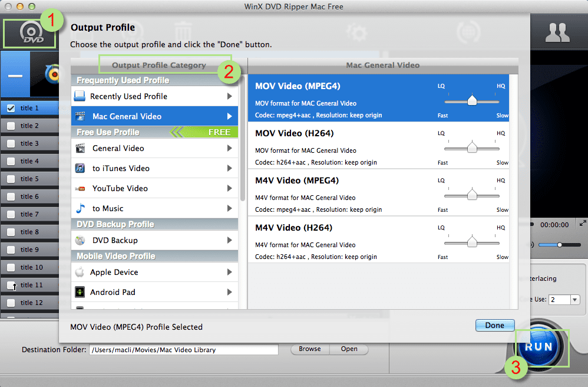Expand Recently Used Profile arrow

click(x=230, y=96)
